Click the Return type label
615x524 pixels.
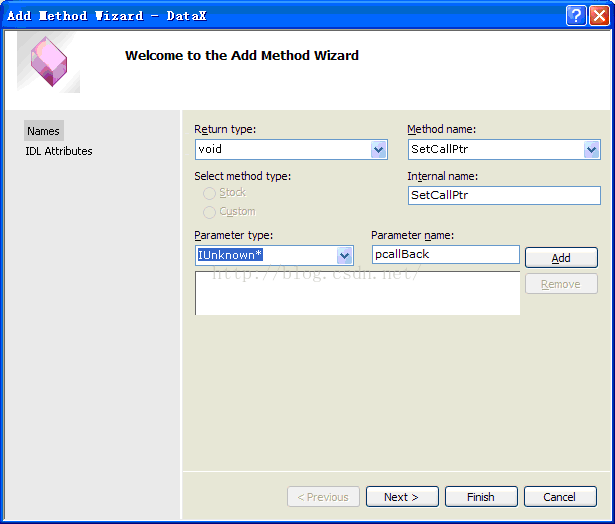click(x=225, y=129)
